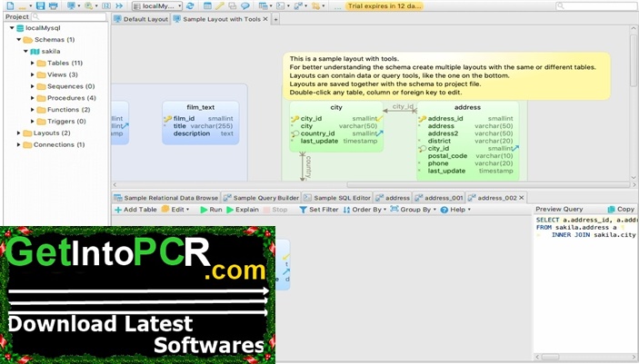This screenshot has height=364, width=639.
Task: Open dropdown arrow beside open folder icon
Action: pos(31,5)
